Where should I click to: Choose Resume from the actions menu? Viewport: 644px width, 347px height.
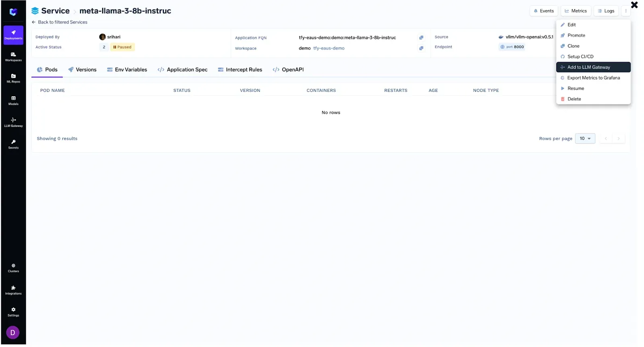(x=593, y=88)
